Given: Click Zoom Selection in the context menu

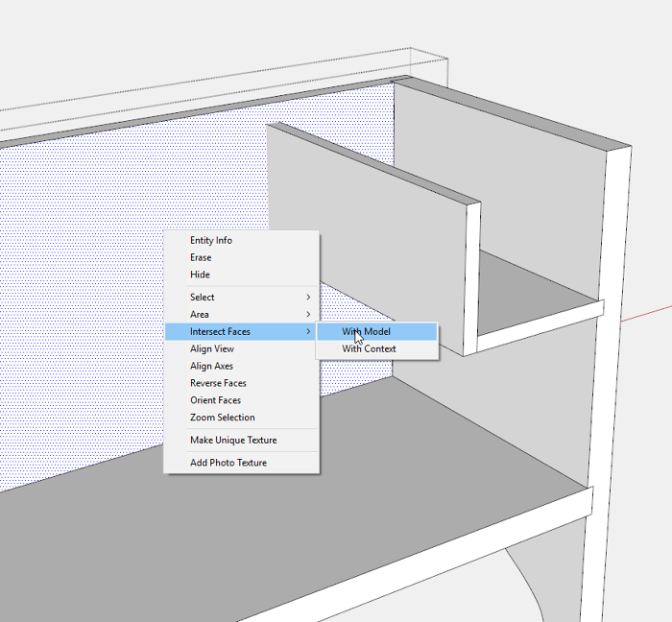Looking at the screenshot, I should tap(223, 419).
